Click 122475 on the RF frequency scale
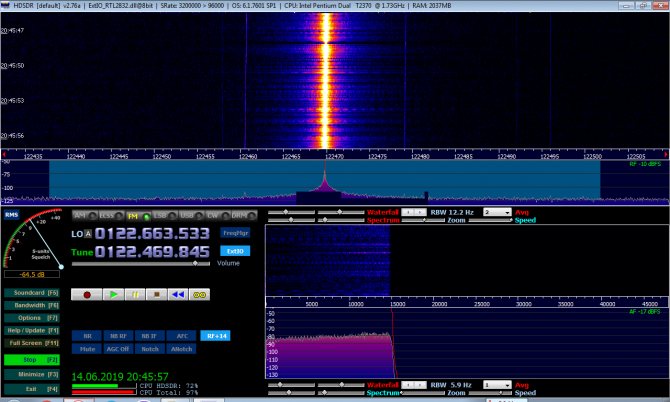Viewport: 670px width, 402px height. coord(377,156)
